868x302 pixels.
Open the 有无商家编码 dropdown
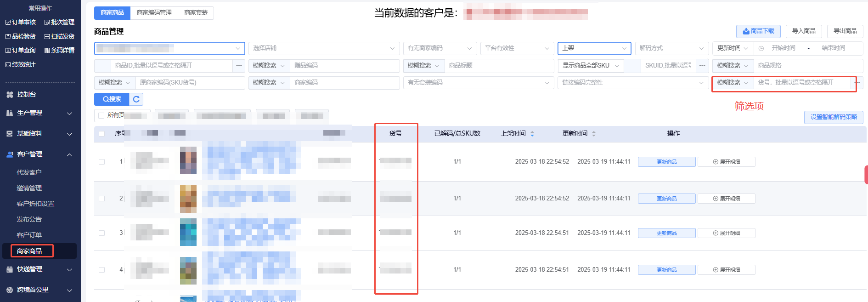pos(440,48)
